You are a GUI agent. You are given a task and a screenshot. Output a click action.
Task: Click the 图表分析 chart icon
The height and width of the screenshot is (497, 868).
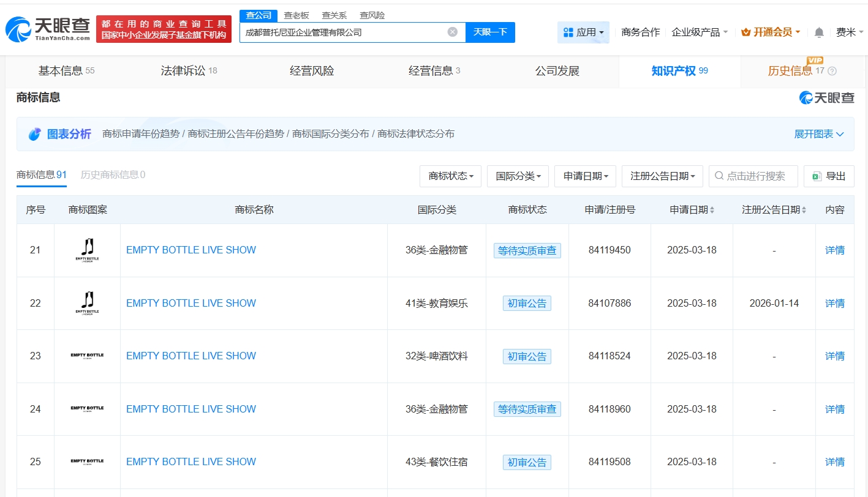click(35, 134)
